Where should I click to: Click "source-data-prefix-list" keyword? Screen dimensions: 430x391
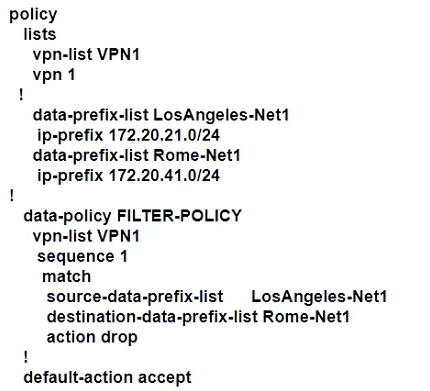[x=135, y=297]
